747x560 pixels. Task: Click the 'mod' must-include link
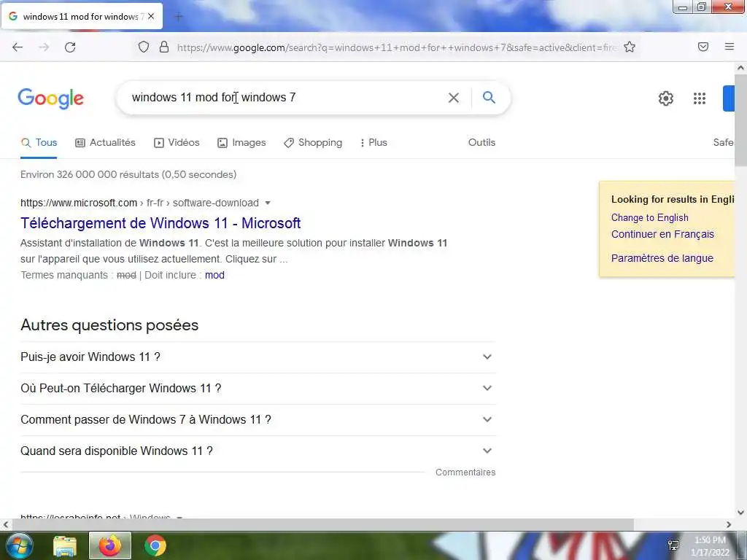tap(214, 275)
